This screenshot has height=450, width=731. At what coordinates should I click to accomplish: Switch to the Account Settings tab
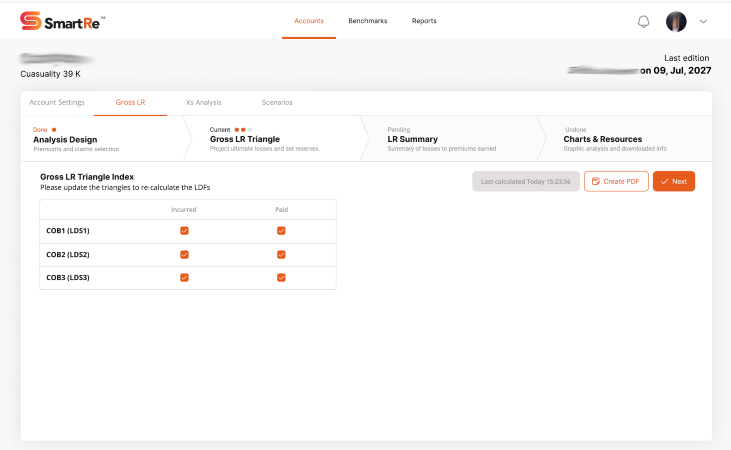pyautogui.click(x=57, y=103)
